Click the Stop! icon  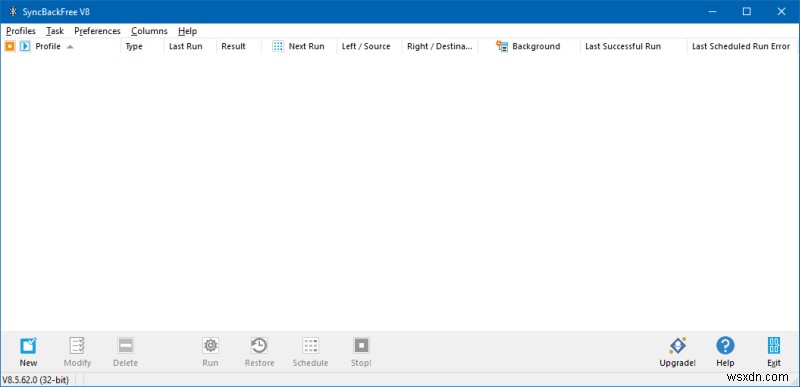361,346
